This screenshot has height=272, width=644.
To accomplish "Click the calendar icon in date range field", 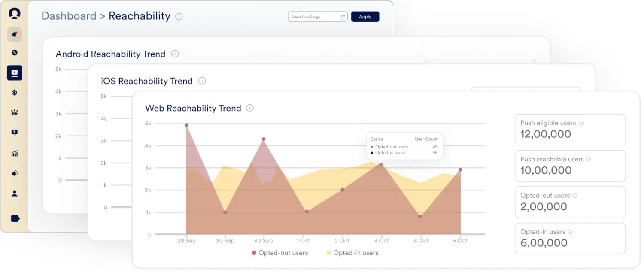I will point(343,17).
